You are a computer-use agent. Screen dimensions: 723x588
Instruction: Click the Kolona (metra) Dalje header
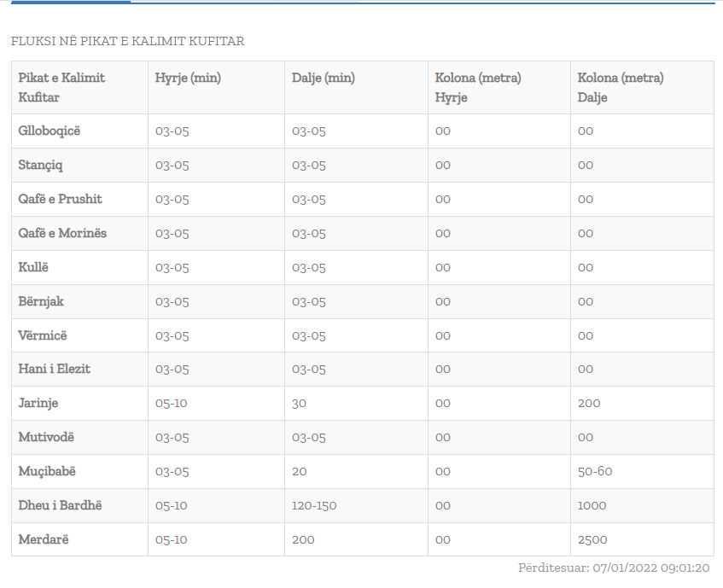(x=621, y=87)
